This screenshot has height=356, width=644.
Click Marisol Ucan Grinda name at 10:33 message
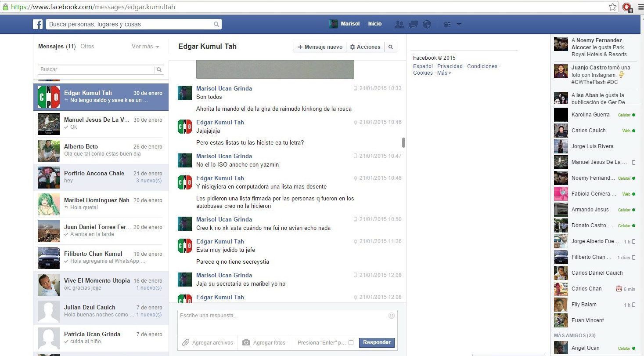tap(224, 88)
